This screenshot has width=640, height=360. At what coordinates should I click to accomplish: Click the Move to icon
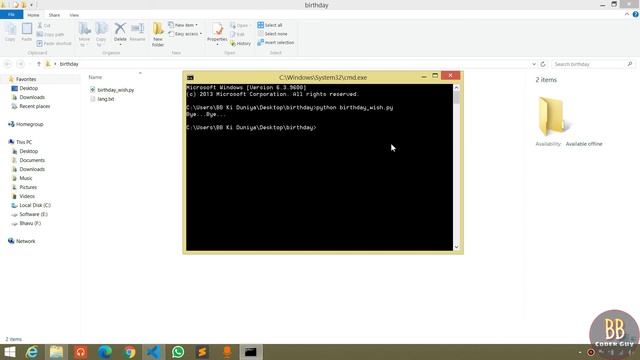click(84, 34)
